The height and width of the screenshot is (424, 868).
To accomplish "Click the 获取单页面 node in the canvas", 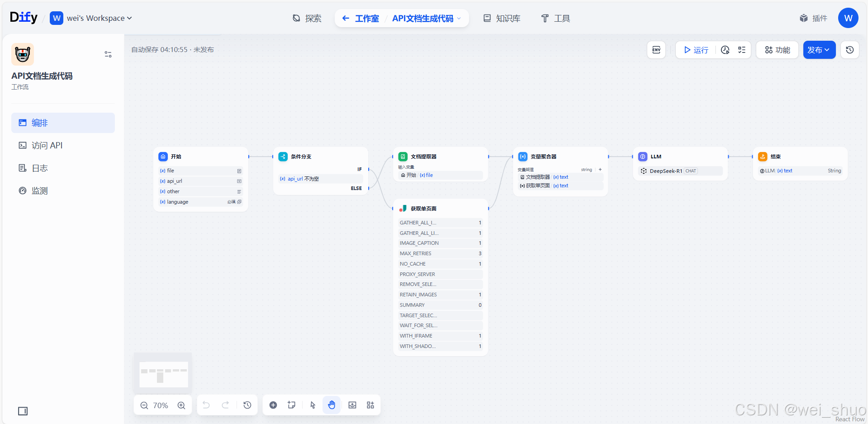I will 423,209.
